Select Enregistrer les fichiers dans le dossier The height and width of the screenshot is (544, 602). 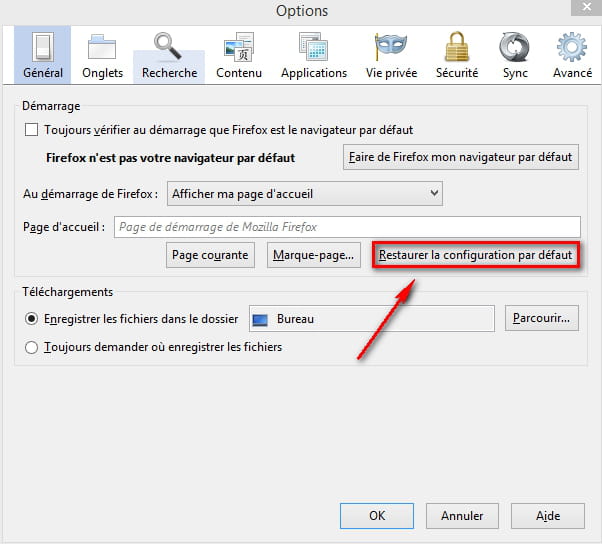coord(31,319)
